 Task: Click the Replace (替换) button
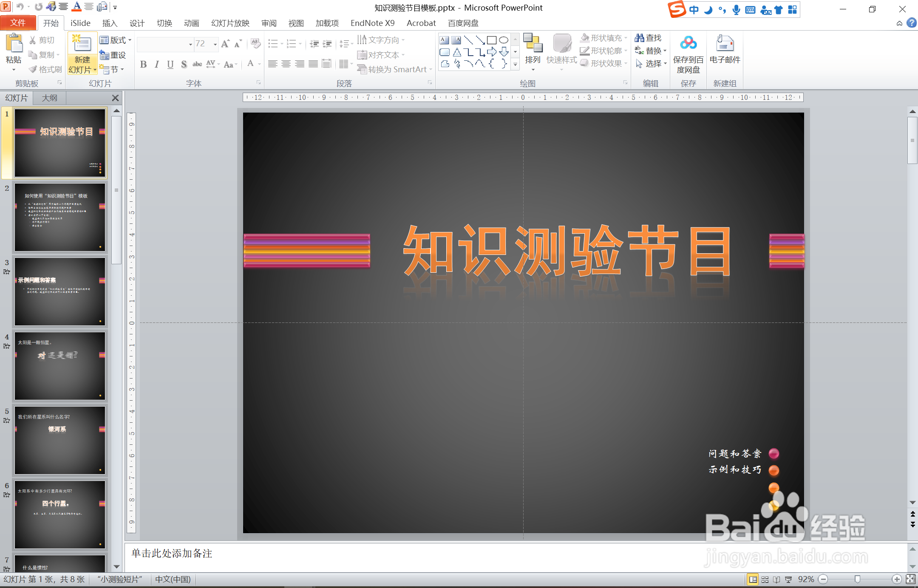click(x=651, y=51)
